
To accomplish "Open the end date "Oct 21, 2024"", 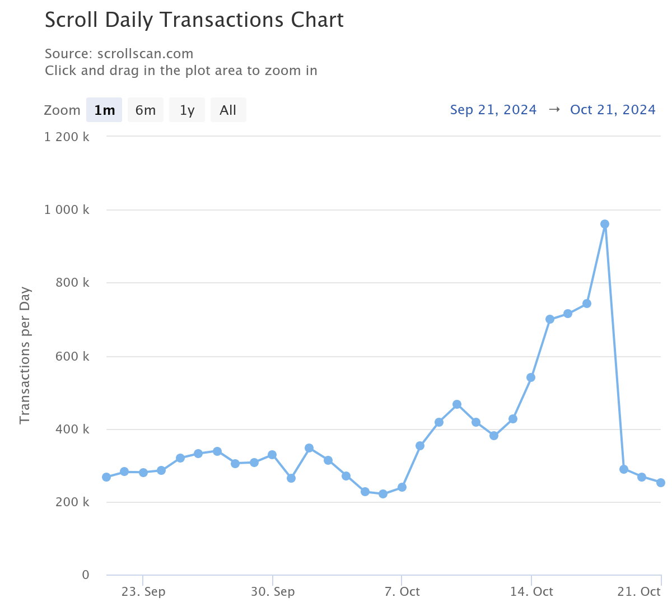I will [x=612, y=109].
